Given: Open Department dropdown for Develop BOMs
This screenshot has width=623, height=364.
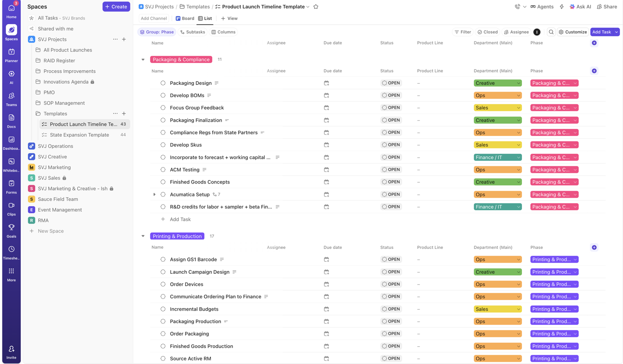Looking at the screenshot, I should 498,96.
